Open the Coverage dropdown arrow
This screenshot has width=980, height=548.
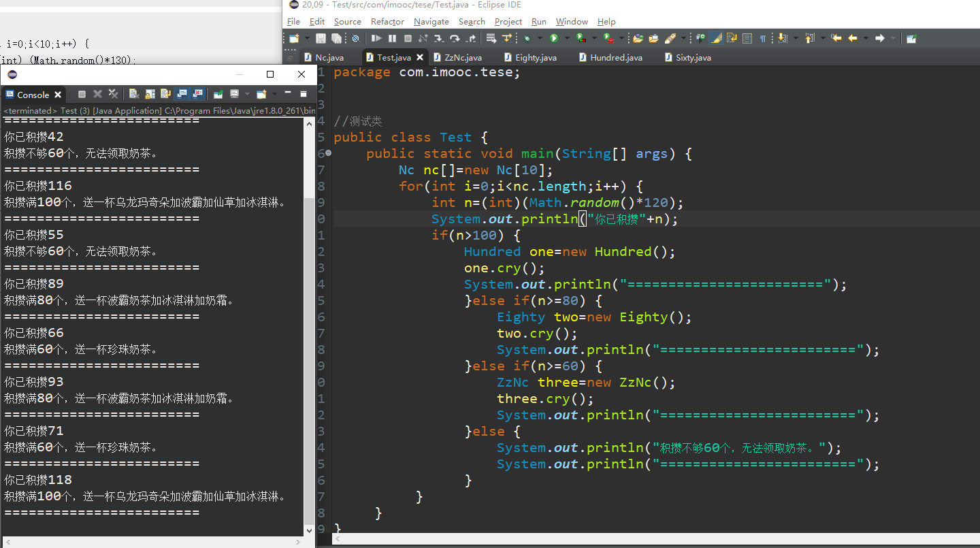(x=594, y=38)
